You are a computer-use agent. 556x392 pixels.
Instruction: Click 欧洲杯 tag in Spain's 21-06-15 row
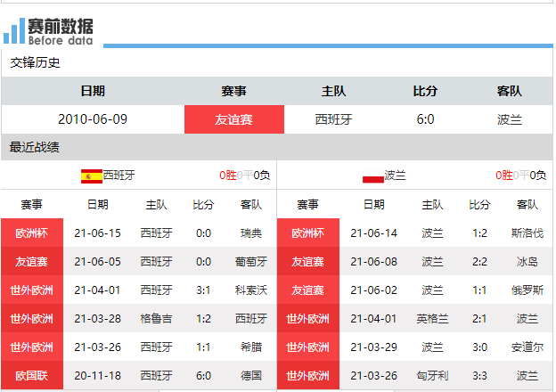point(32,233)
